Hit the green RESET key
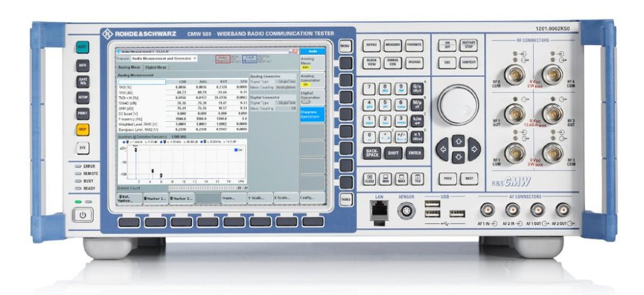 coord(83,47)
